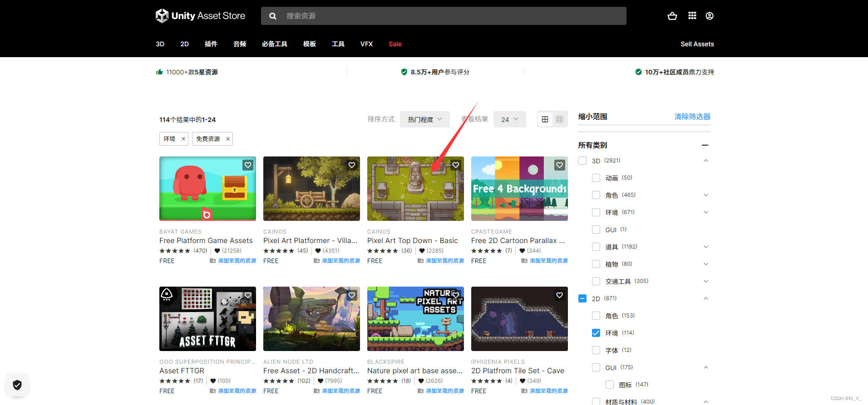The height and width of the screenshot is (405, 868).
Task: Collapse the 3D (2921) category chevron
Action: coord(706,161)
